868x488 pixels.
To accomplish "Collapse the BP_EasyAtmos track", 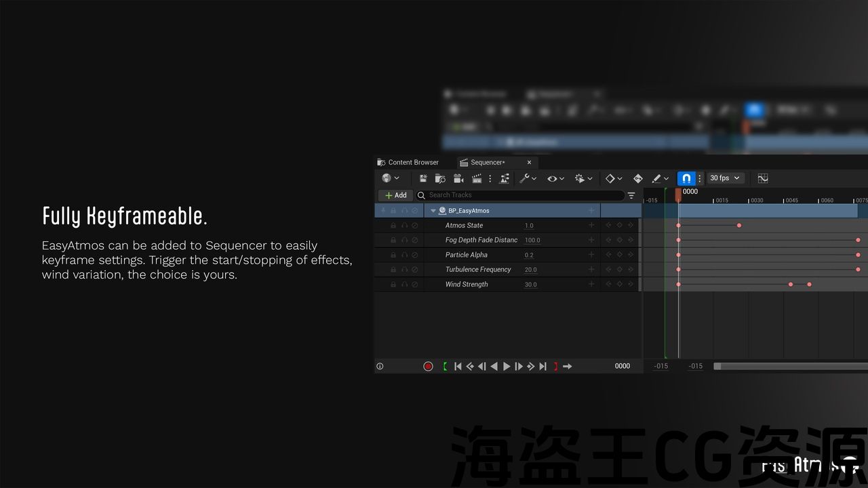I will point(433,211).
